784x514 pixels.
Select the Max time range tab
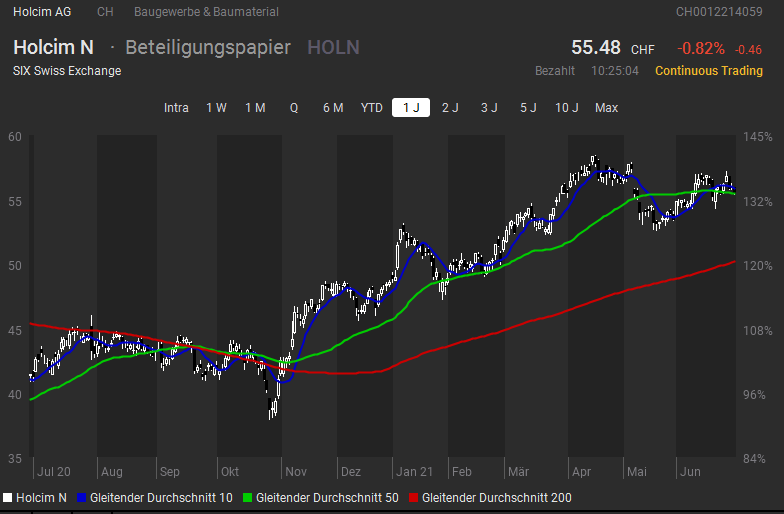tap(606, 108)
